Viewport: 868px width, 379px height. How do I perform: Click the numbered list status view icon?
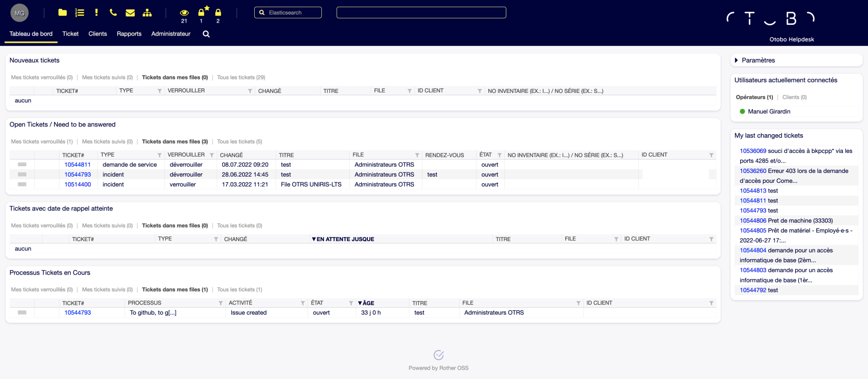(80, 12)
